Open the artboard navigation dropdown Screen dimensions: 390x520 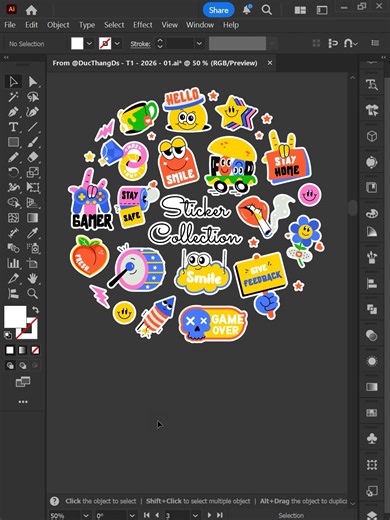(195, 515)
